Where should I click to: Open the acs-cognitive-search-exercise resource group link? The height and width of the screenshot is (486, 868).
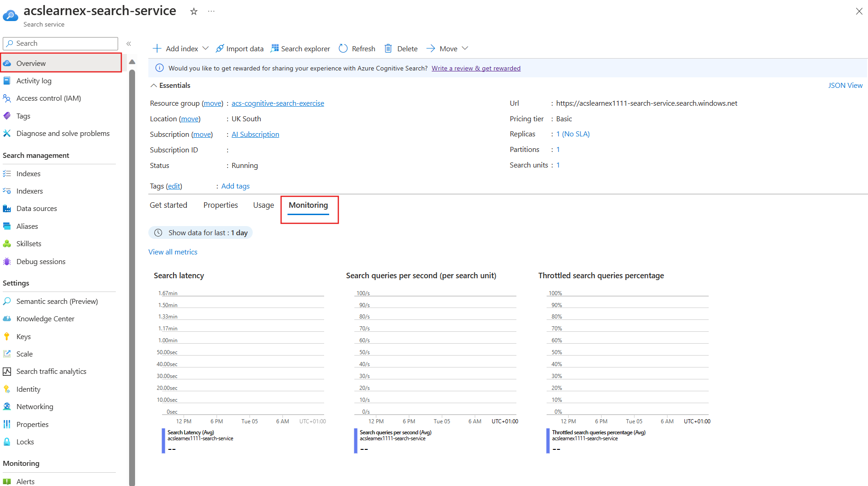tap(278, 103)
